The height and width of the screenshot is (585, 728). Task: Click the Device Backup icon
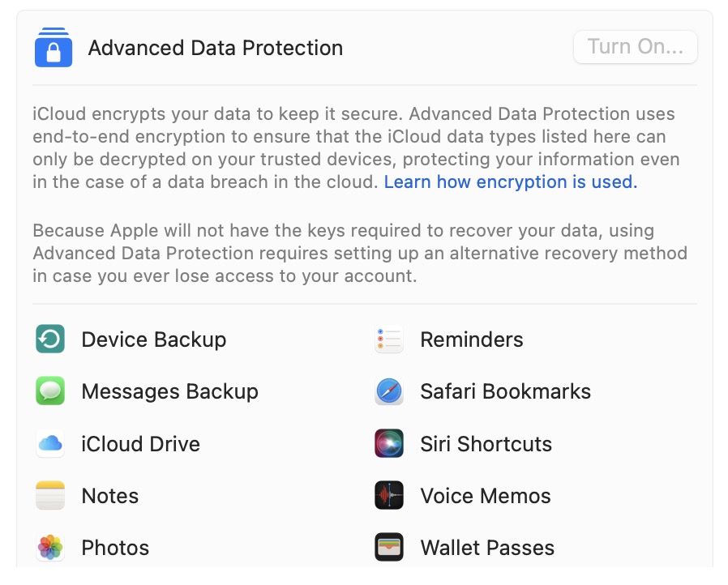click(50, 339)
